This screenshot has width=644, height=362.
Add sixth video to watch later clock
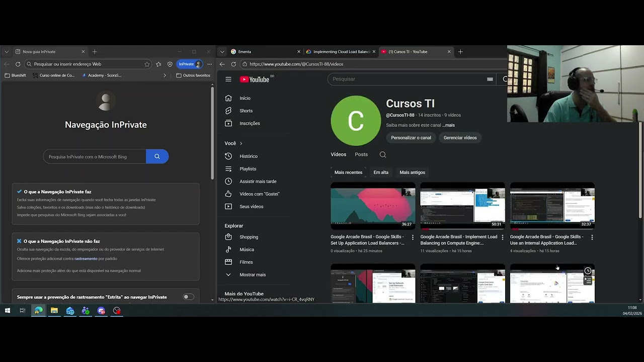coord(588,271)
